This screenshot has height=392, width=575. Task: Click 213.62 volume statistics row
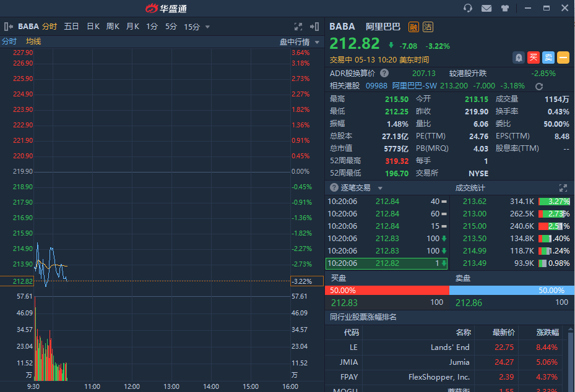[512, 202]
